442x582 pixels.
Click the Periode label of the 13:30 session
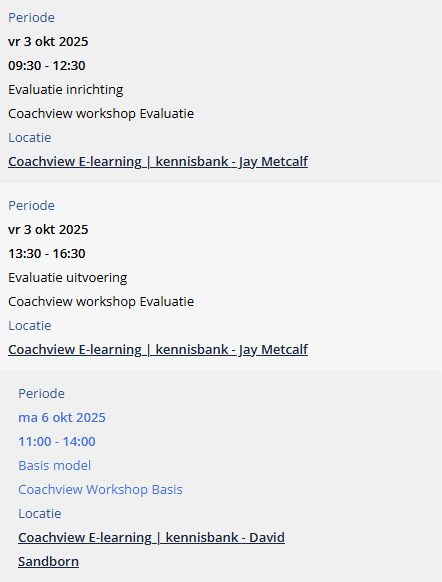click(x=32, y=206)
